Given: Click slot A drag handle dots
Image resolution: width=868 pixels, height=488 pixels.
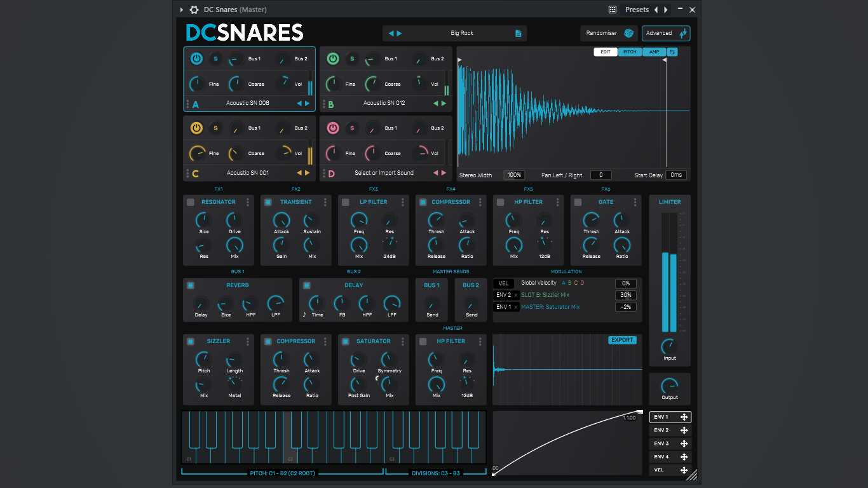Looking at the screenshot, I should click(187, 104).
